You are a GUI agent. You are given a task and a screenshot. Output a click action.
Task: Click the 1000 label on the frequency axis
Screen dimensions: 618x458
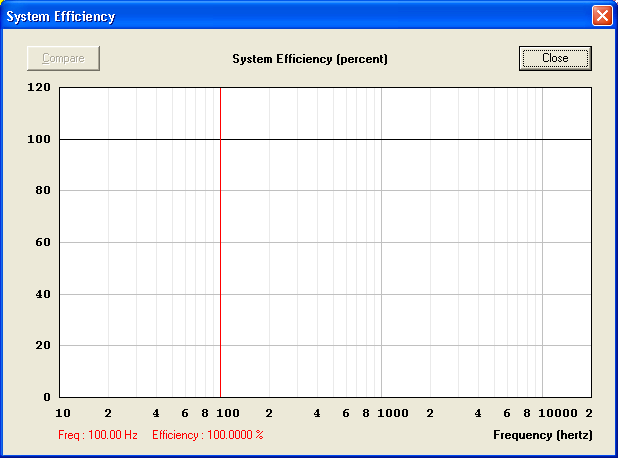click(x=393, y=413)
